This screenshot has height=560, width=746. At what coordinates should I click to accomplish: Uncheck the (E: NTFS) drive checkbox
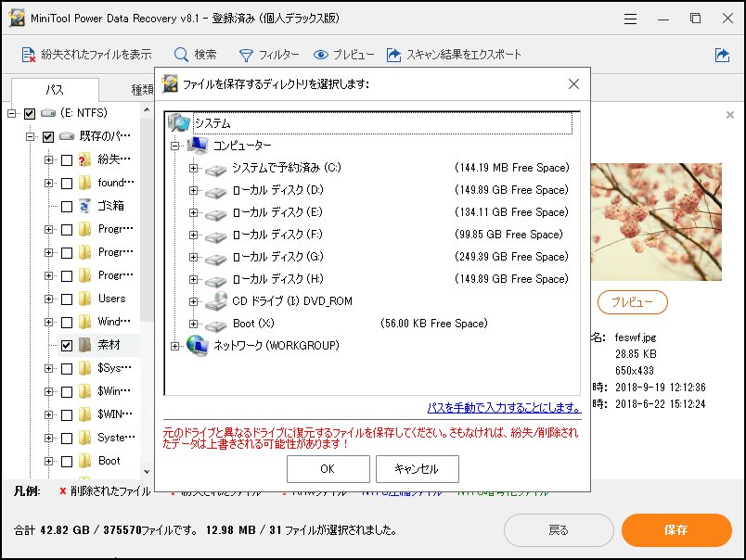(x=30, y=112)
